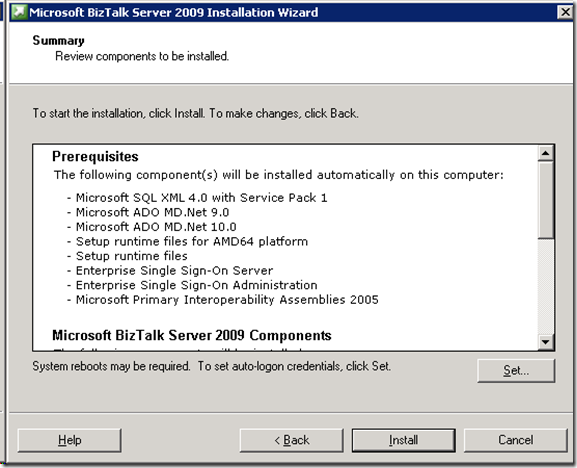Select 'Setup runtime files for AMD64 platform' line
Image resolution: width=577 pixels, height=468 pixels.
[x=192, y=241]
